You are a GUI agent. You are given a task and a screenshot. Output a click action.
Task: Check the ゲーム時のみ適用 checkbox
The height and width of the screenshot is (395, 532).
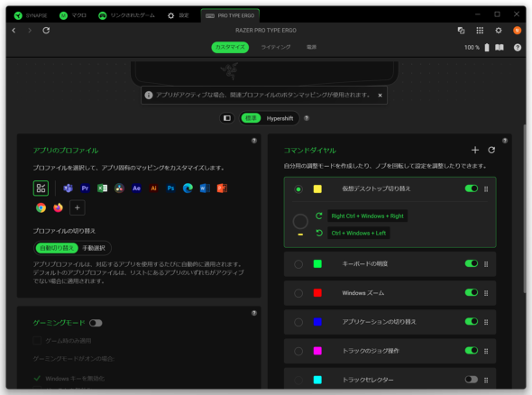(37, 340)
